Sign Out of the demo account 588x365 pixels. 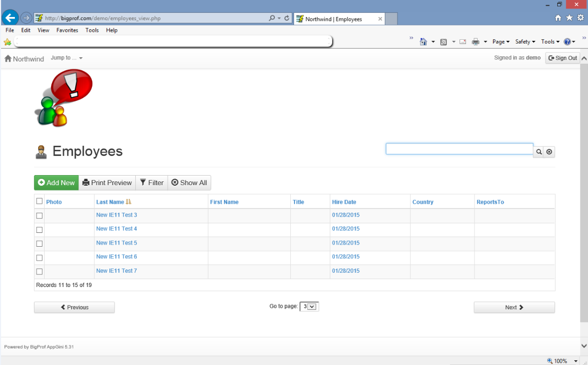click(563, 58)
